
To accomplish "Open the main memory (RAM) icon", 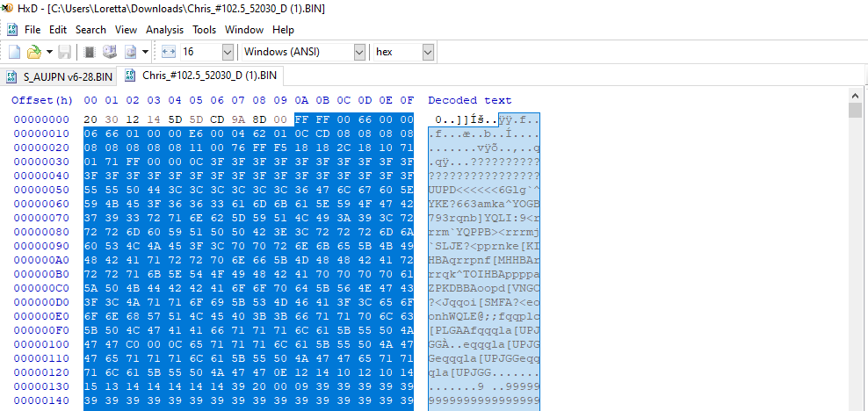I will 89,53.
